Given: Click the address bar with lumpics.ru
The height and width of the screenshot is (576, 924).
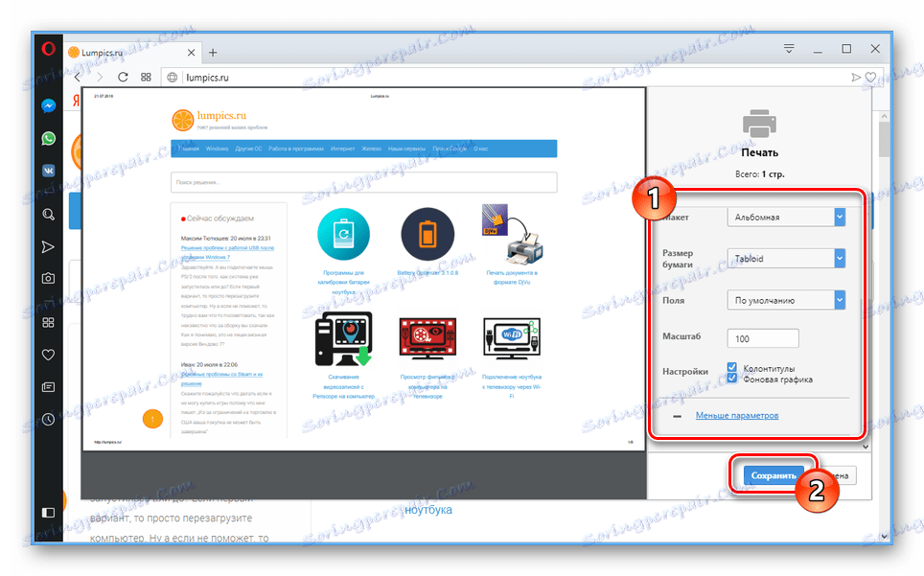Looking at the screenshot, I should pos(507,78).
